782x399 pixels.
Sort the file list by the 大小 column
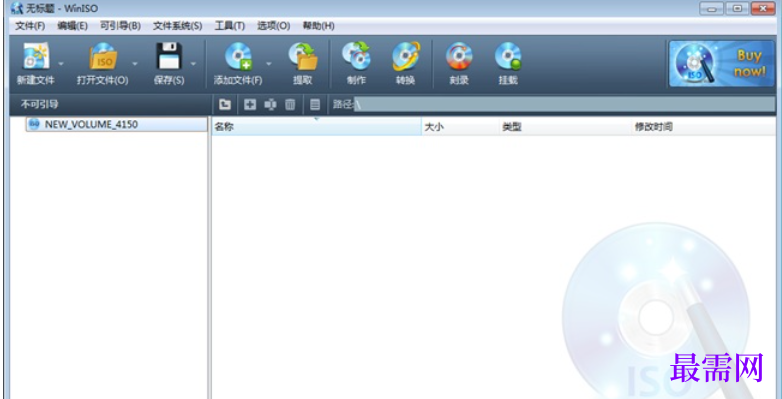tap(460, 127)
